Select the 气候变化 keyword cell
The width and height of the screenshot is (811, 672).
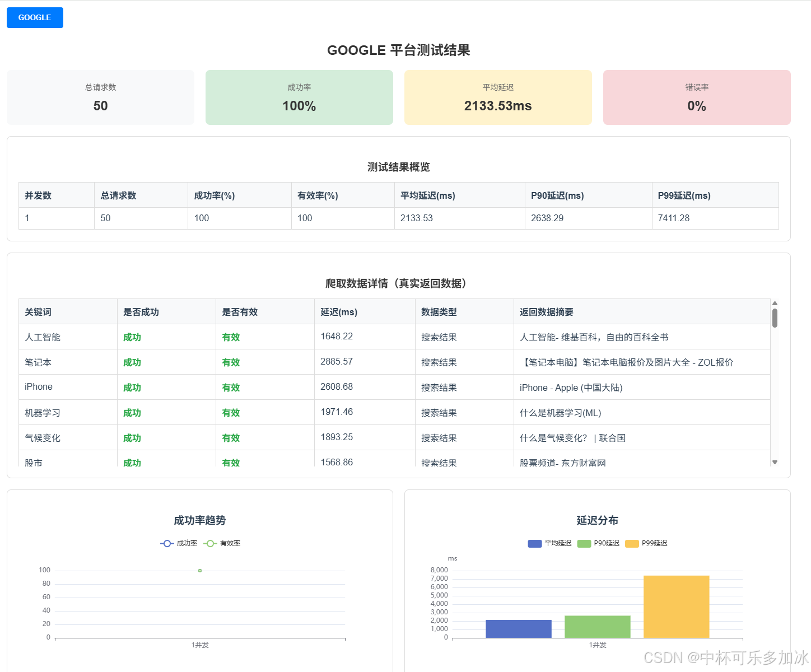click(x=68, y=438)
